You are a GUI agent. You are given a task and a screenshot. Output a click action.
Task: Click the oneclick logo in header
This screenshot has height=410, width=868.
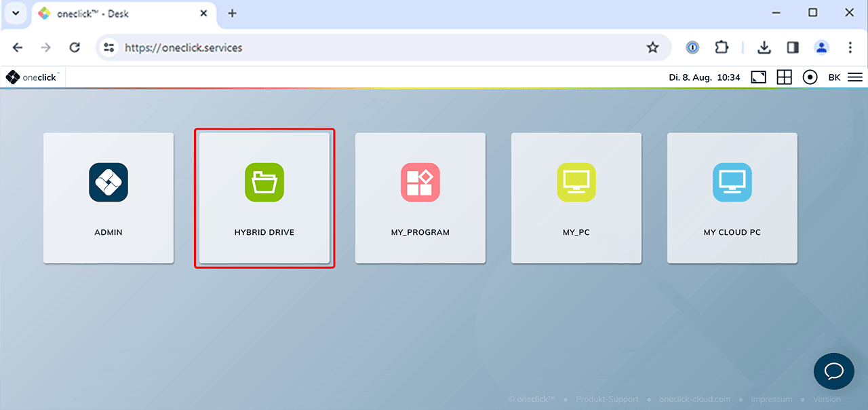pyautogui.click(x=32, y=77)
